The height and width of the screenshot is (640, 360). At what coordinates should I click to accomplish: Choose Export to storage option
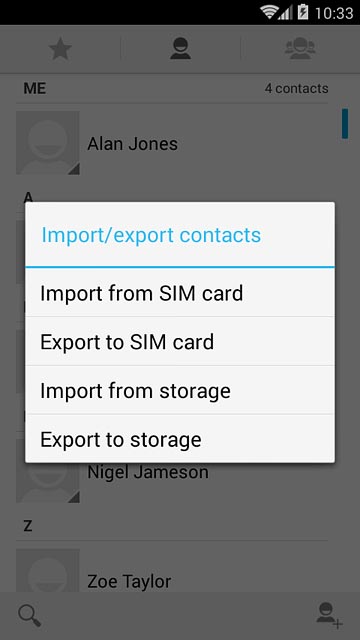pos(180,439)
